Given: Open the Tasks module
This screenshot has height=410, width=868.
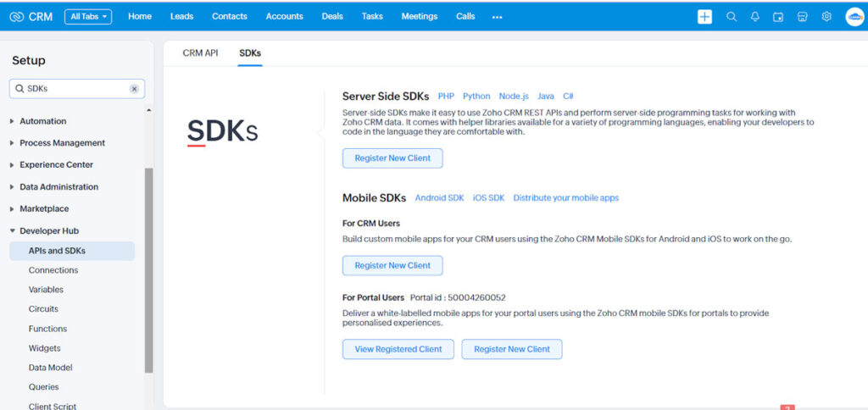Looking at the screenshot, I should [x=372, y=17].
